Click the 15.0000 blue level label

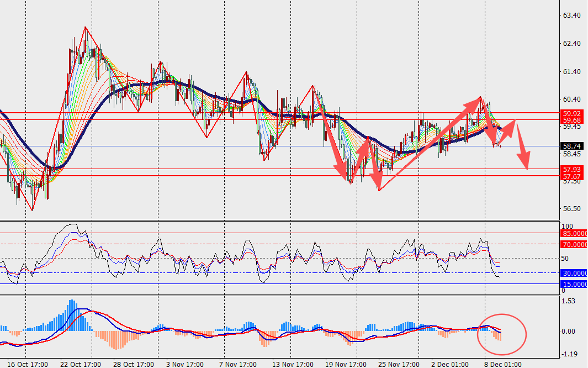pos(574,284)
